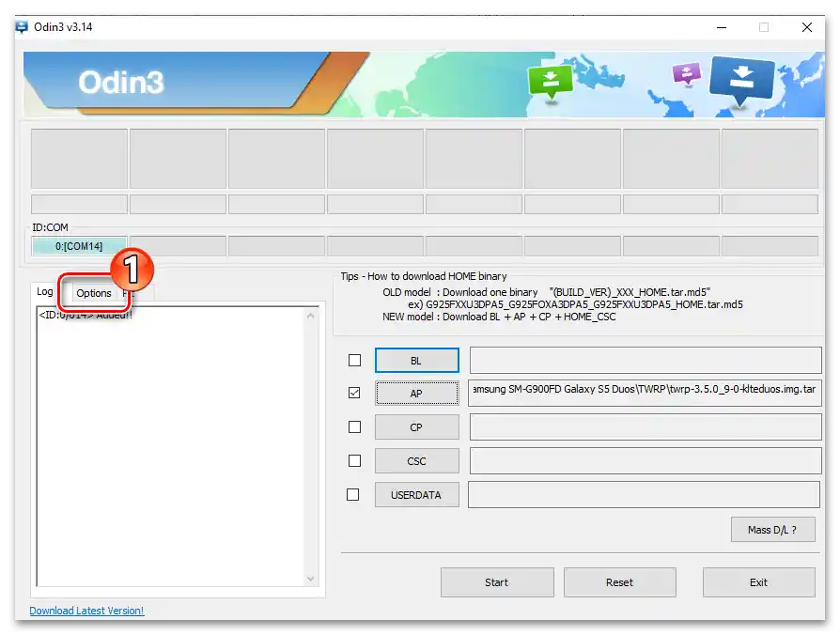This screenshot has width=840, height=635.
Task: Enable the CP checkbox
Action: [354, 426]
